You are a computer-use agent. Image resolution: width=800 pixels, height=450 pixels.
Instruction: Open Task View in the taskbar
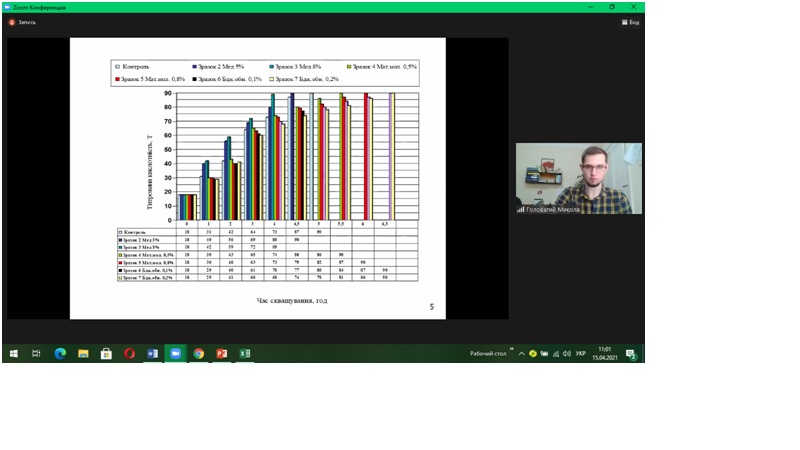click(x=36, y=354)
